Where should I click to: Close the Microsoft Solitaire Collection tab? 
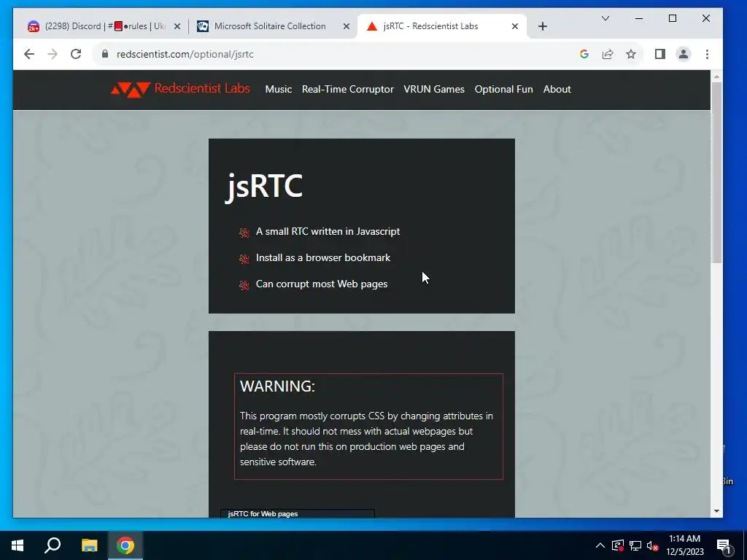tap(347, 27)
